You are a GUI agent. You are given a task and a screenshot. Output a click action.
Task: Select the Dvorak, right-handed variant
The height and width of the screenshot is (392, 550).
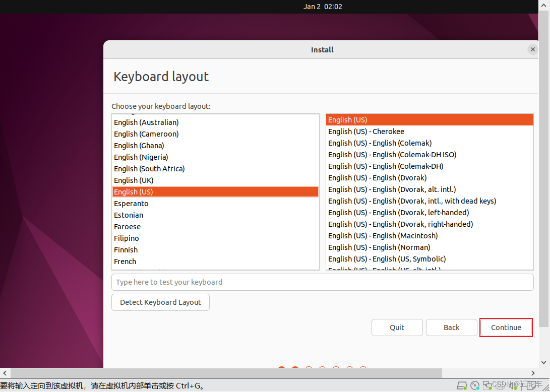pyautogui.click(x=430, y=224)
